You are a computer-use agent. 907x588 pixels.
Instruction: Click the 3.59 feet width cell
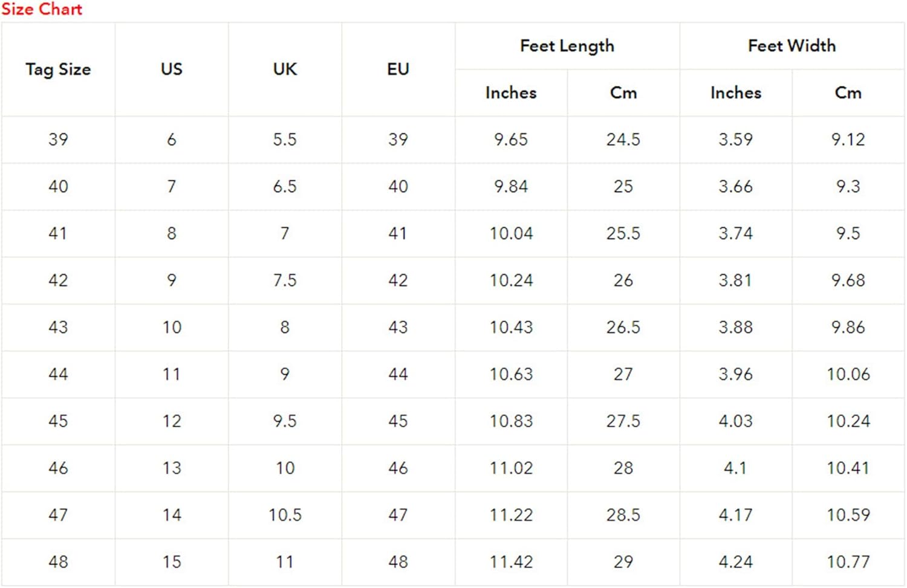pyautogui.click(x=736, y=140)
